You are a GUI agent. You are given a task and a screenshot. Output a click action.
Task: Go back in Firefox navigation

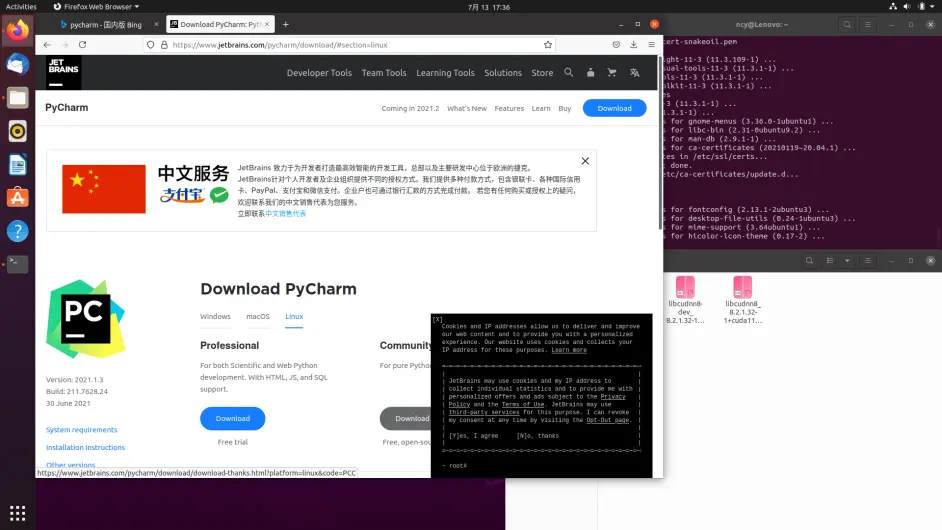tap(47, 44)
